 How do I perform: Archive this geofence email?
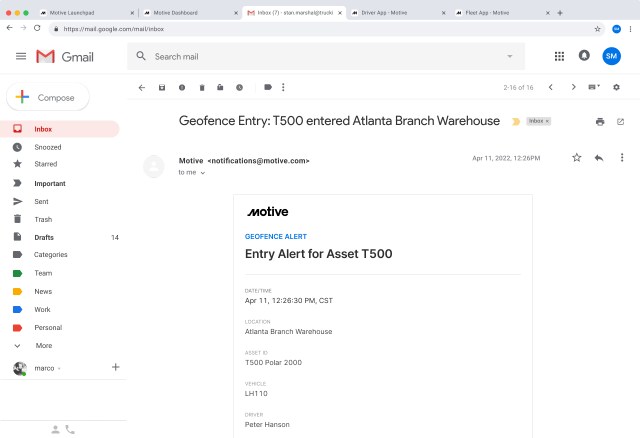click(162, 88)
